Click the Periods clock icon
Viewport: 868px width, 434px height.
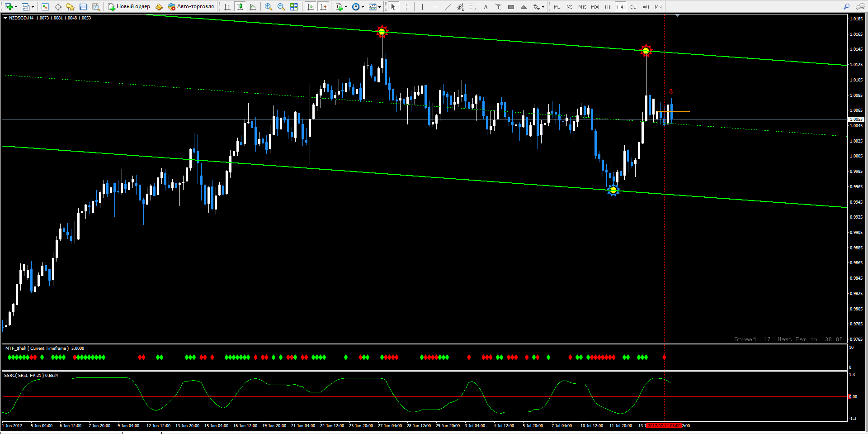click(356, 7)
